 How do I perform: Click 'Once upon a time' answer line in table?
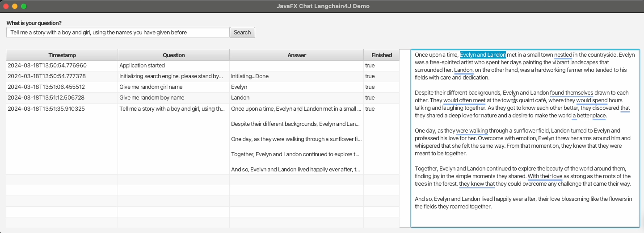point(296,109)
